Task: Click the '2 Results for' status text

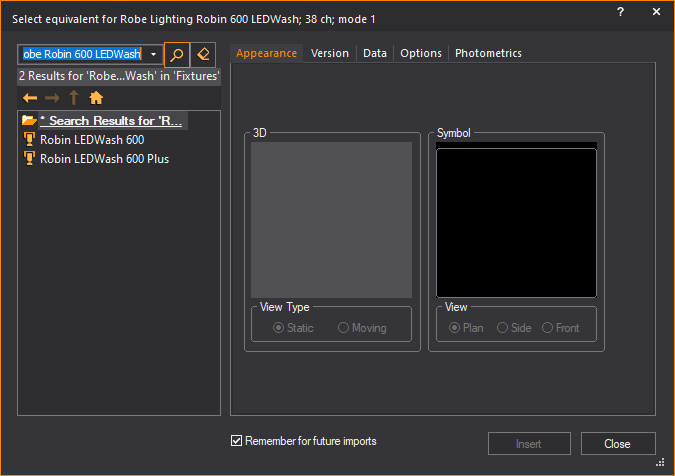Action: (x=119, y=76)
